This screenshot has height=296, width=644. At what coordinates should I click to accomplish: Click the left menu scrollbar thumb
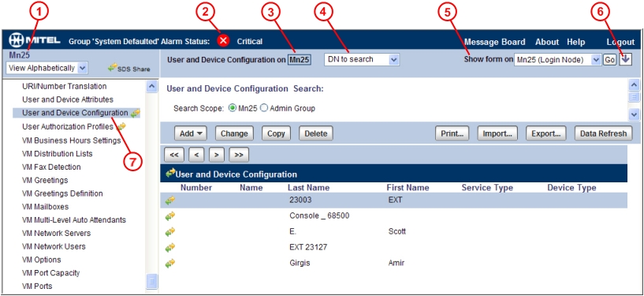tap(151, 282)
